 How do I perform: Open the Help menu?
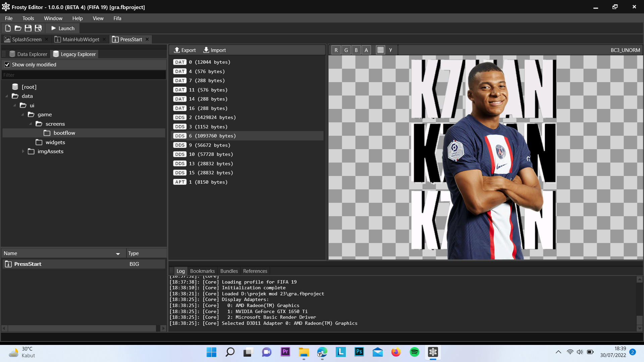pyautogui.click(x=77, y=18)
